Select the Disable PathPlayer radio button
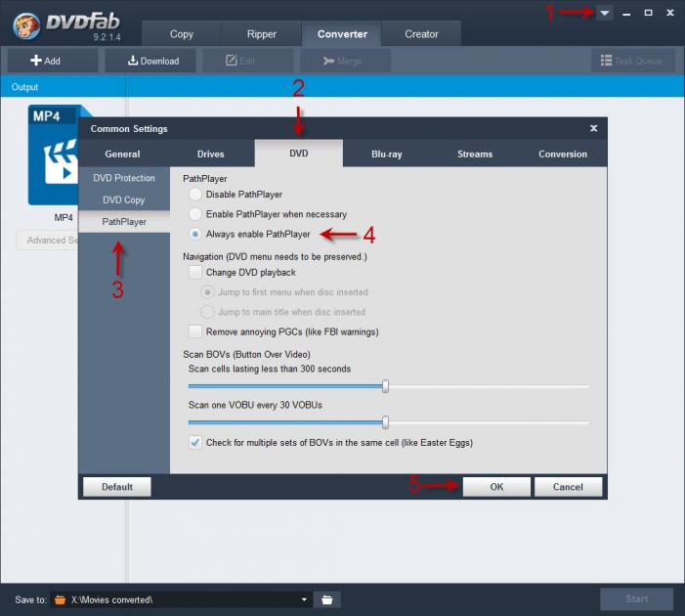The width and height of the screenshot is (685, 616). [x=195, y=195]
